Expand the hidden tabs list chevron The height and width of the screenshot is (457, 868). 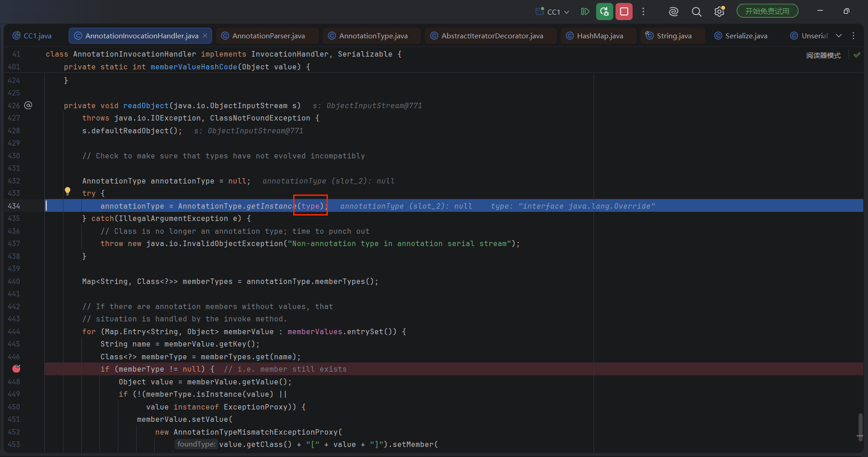tap(839, 36)
